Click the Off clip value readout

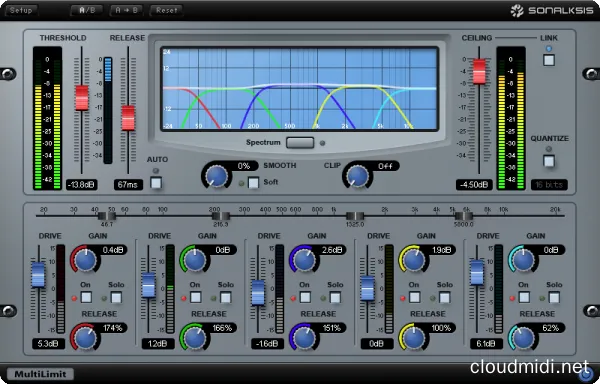tap(385, 166)
